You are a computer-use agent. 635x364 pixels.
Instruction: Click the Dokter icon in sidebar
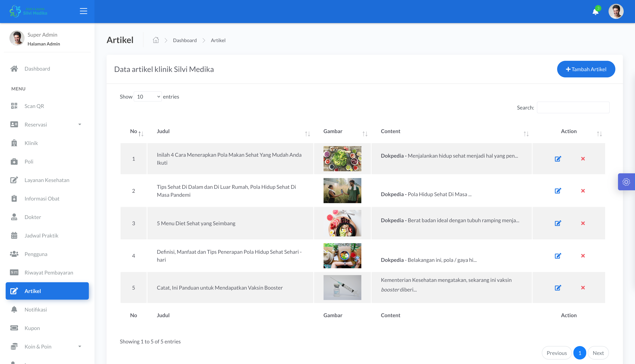[14, 217]
